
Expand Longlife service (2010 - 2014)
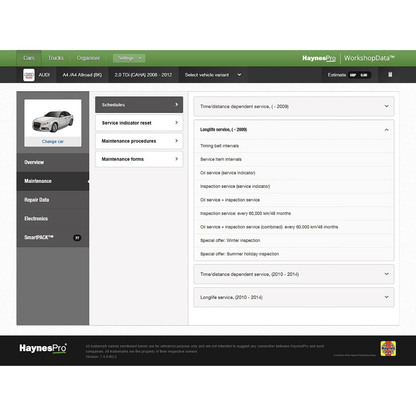tap(294, 297)
